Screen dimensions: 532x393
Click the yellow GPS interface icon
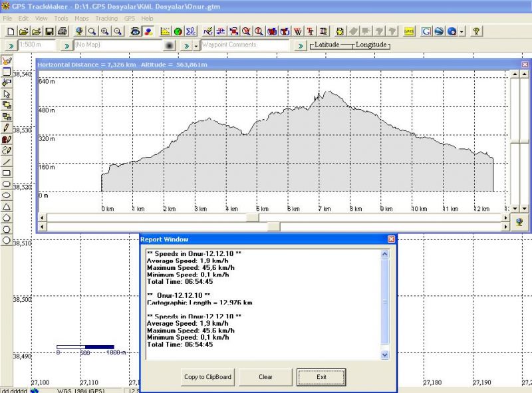408,31
